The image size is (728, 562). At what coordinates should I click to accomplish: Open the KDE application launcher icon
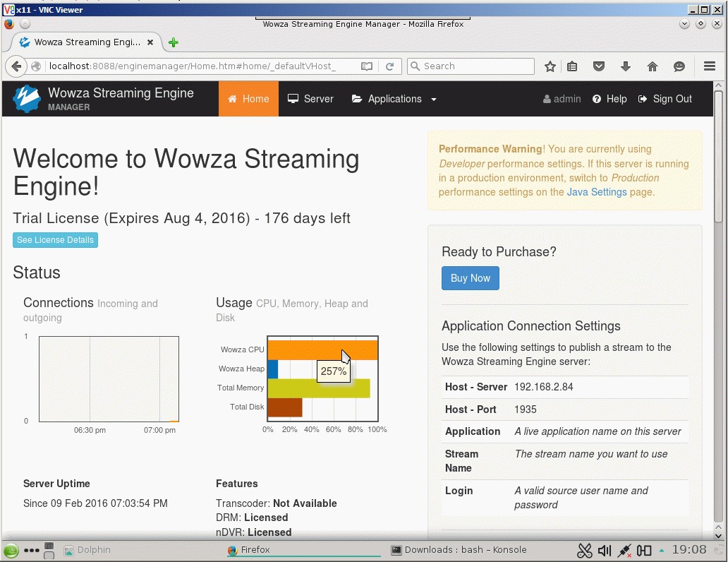(x=11, y=551)
